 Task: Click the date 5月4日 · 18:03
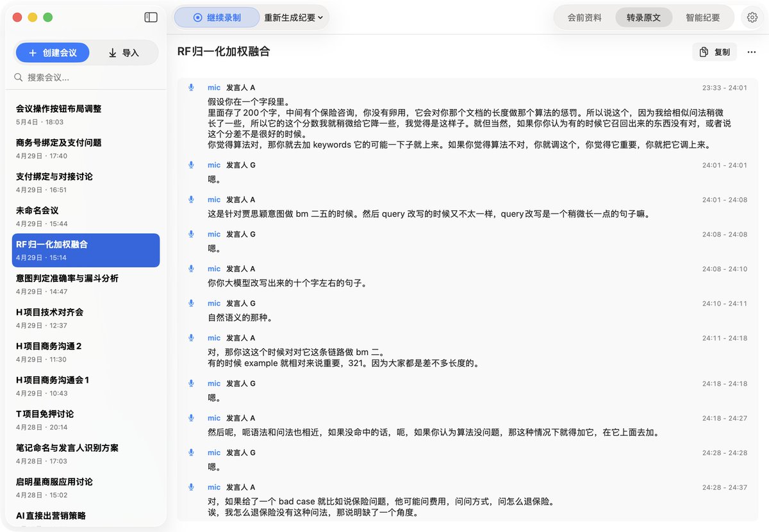(40, 122)
